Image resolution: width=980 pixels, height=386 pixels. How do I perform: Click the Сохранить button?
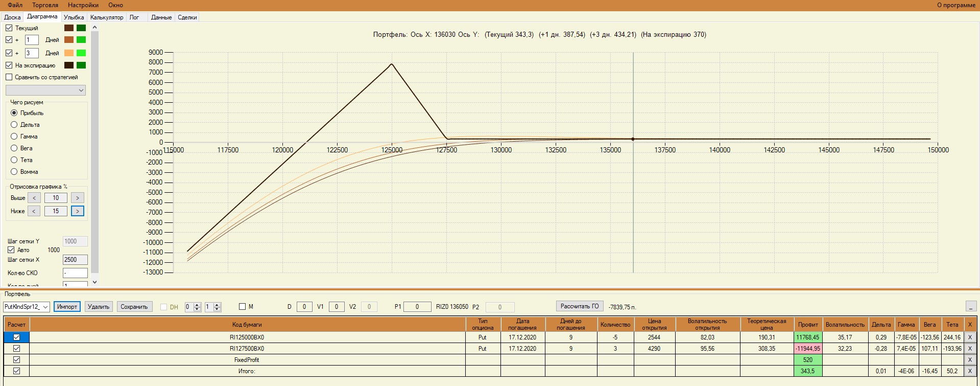[134, 307]
